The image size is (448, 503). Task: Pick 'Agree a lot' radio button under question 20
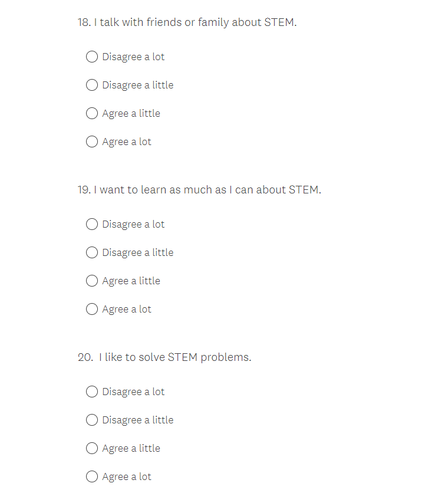click(x=92, y=476)
